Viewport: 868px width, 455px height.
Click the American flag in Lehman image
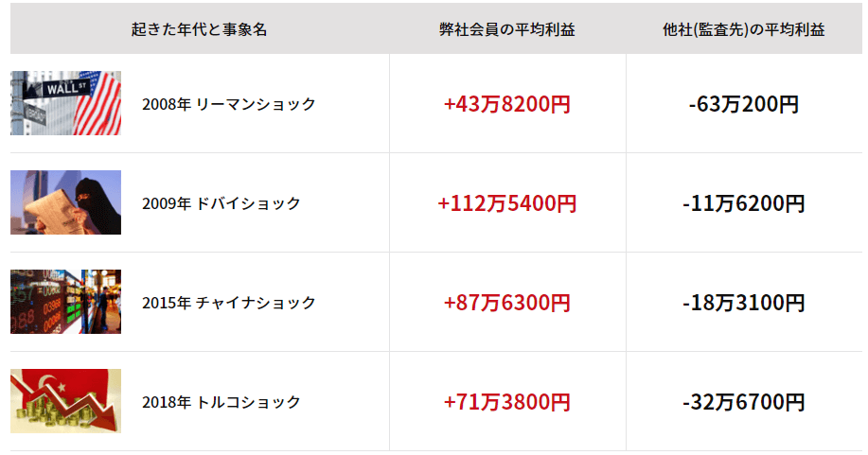pyautogui.click(x=100, y=105)
